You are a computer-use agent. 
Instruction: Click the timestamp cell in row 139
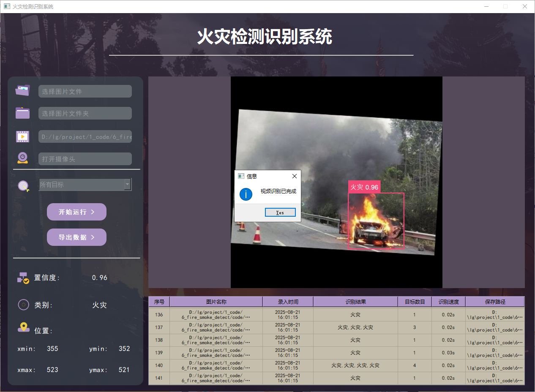tap(288, 353)
